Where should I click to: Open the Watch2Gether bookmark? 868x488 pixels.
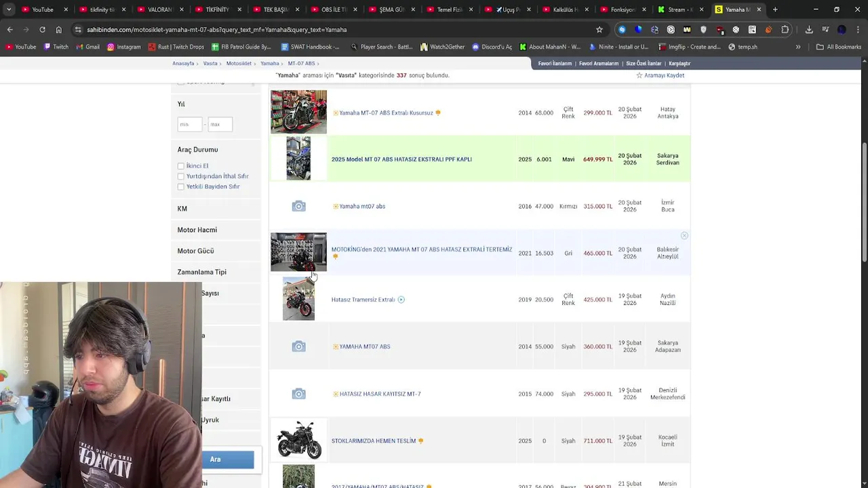(442, 47)
